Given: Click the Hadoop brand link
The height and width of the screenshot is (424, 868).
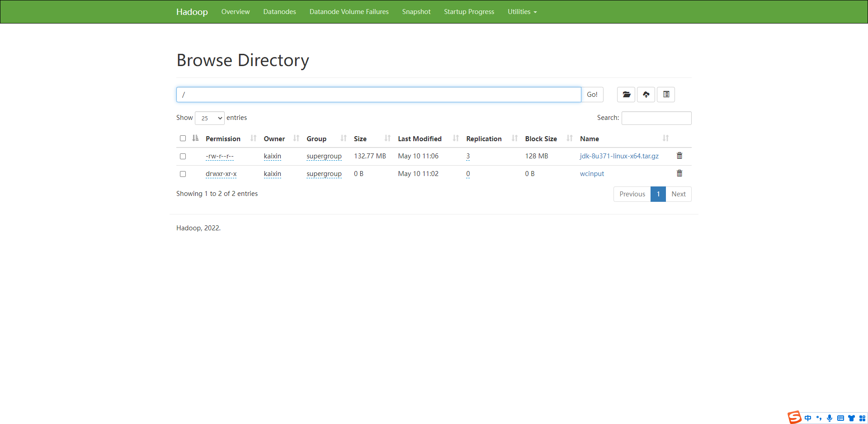Looking at the screenshot, I should [x=192, y=12].
